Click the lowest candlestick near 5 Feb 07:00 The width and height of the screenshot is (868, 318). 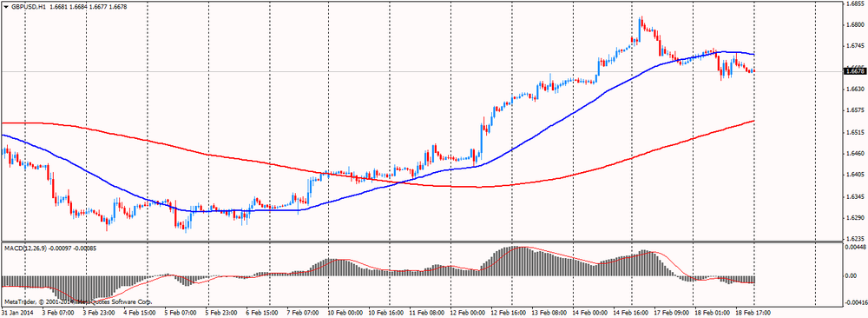[x=186, y=224]
